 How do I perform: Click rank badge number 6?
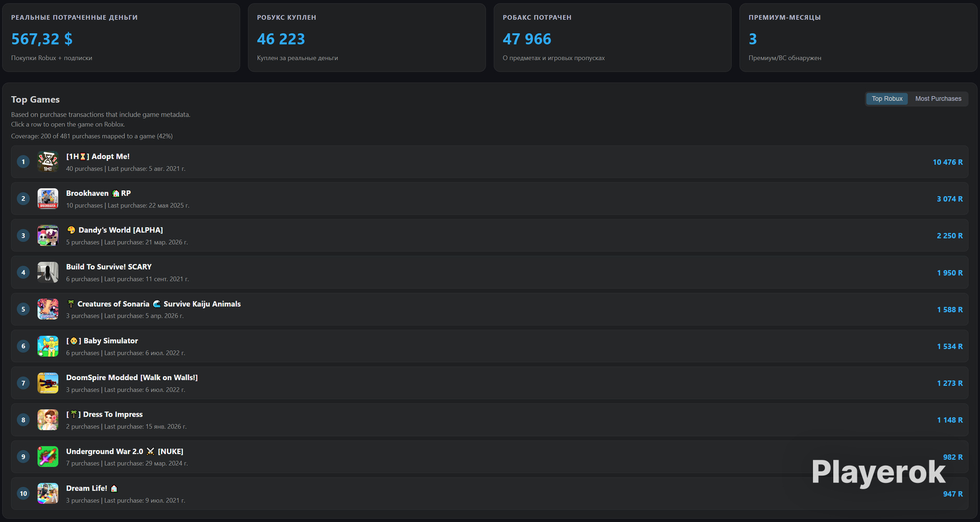pos(23,346)
